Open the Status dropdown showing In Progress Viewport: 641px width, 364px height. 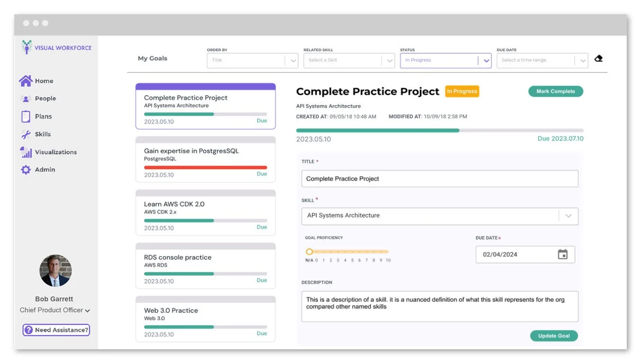(486, 61)
